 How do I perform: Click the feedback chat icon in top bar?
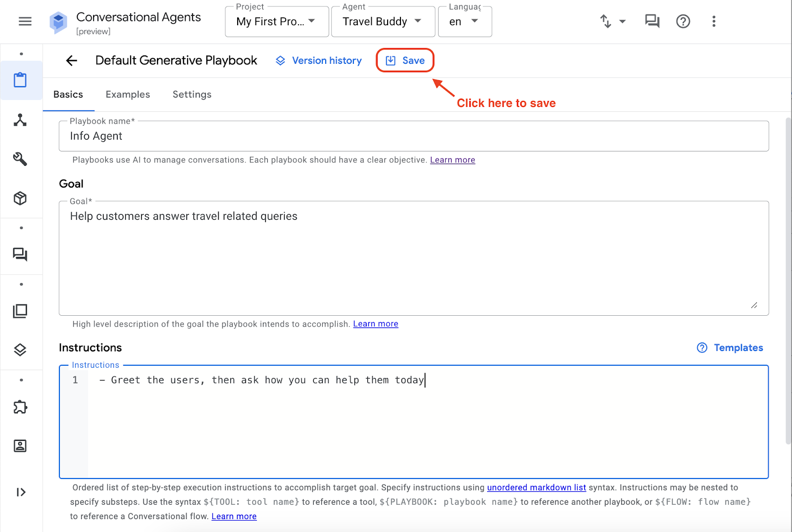point(651,21)
